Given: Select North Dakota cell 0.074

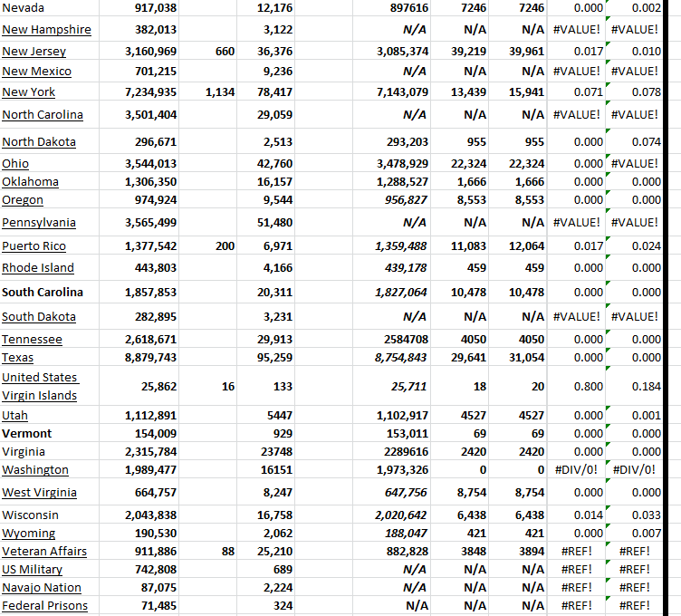Looking at the screenshot, I should tap(635, 142).
